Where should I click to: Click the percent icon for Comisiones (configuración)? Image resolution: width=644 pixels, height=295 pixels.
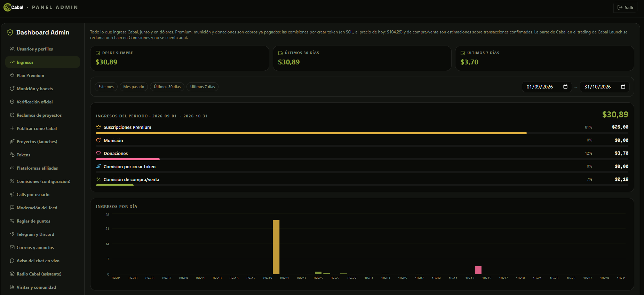(12, 181)
